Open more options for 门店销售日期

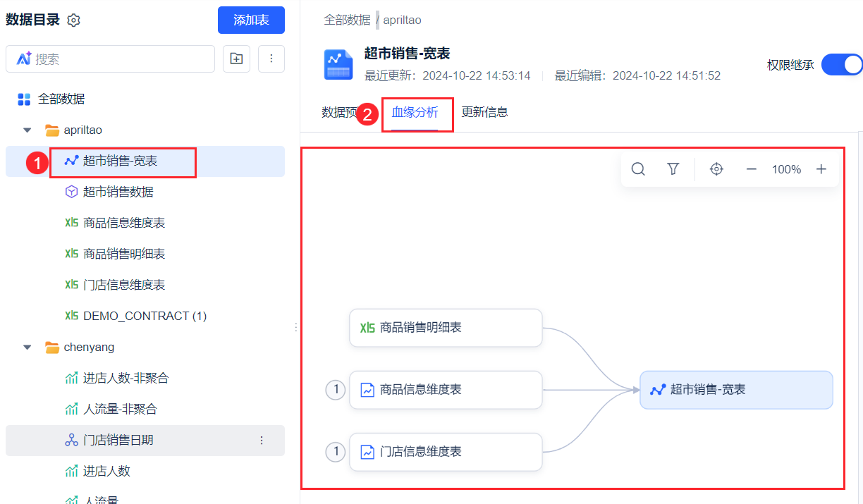[262, 441]
